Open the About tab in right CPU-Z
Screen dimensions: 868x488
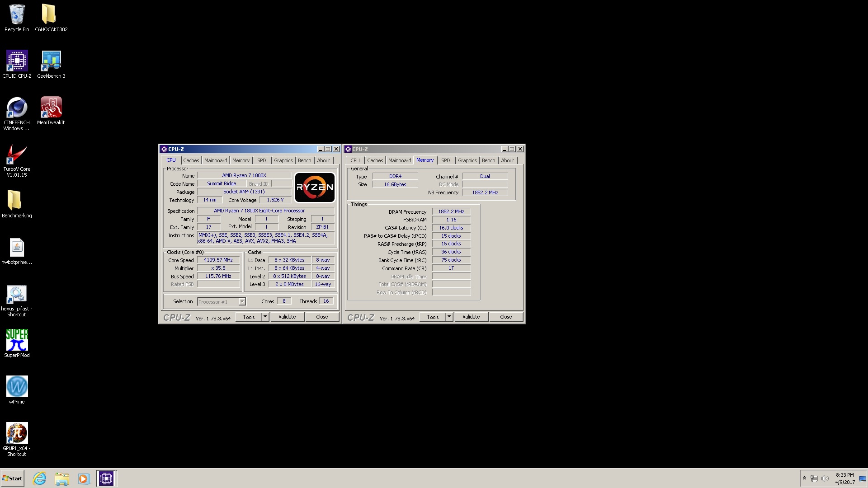click(x=508, y=160)
